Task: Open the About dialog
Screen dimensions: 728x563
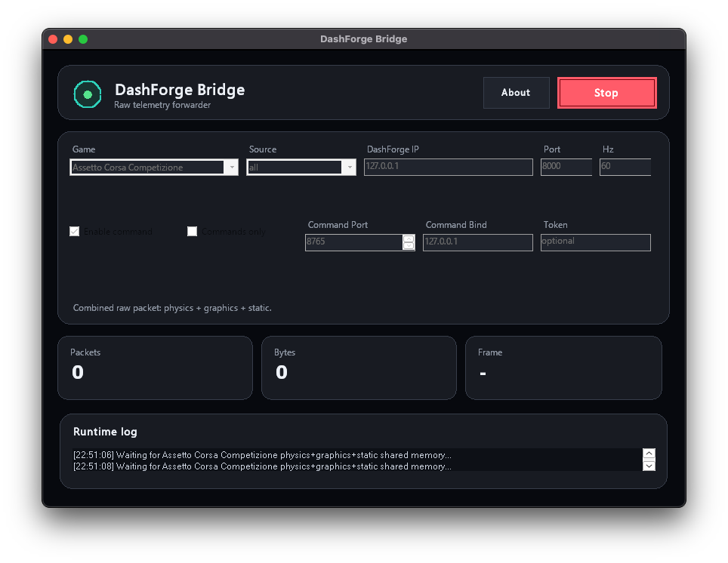Action: pos(516,93)
